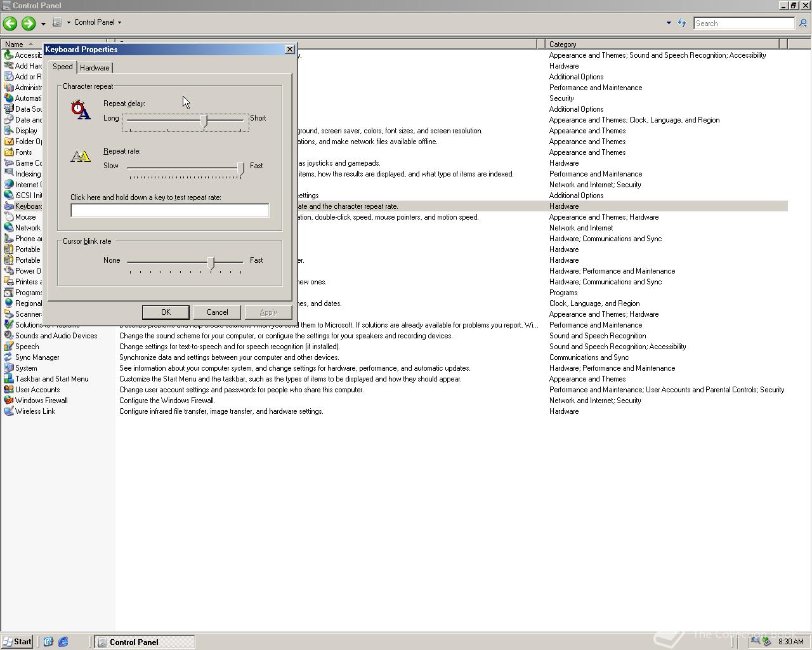Click the green Back arrow button
The height and width of the screenshot is (650, 812).
10,23
